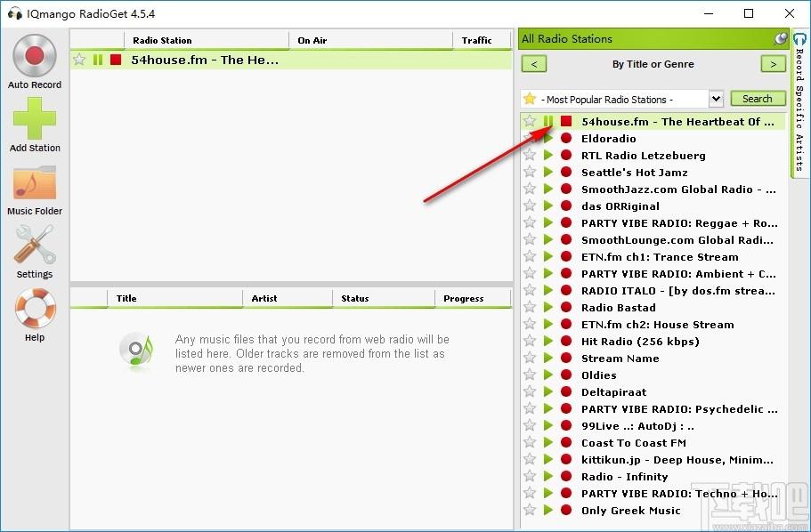Record Seattle's Hot Jamz
811x532 pixels.
pyautogui.click(x=566, y=173)
